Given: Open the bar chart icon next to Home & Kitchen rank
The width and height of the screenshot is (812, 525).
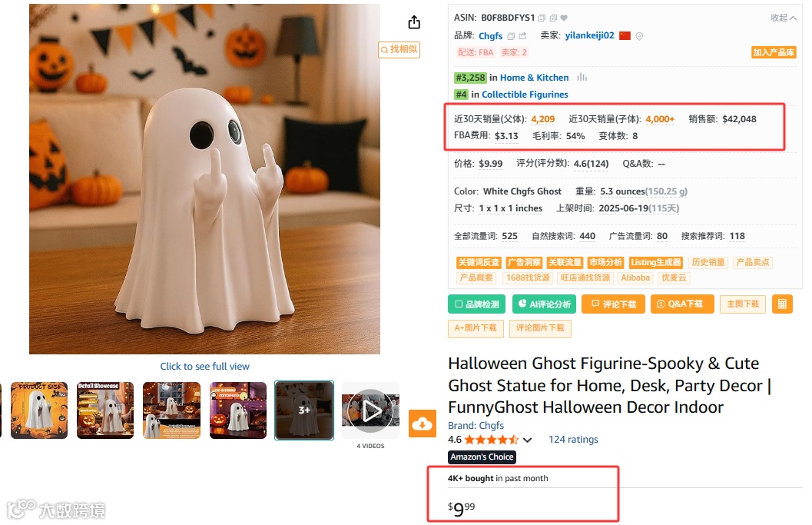Looking at the screenshot, I should coord(582,77).
